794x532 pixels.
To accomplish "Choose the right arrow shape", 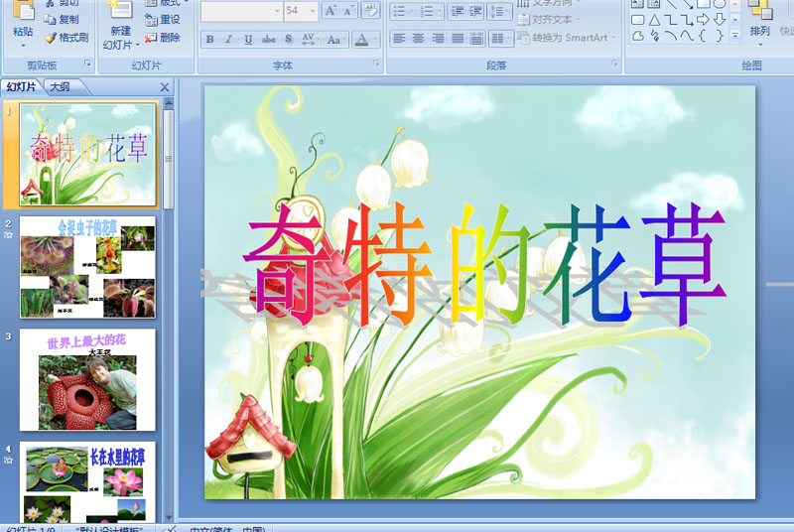I will point(703,20).
